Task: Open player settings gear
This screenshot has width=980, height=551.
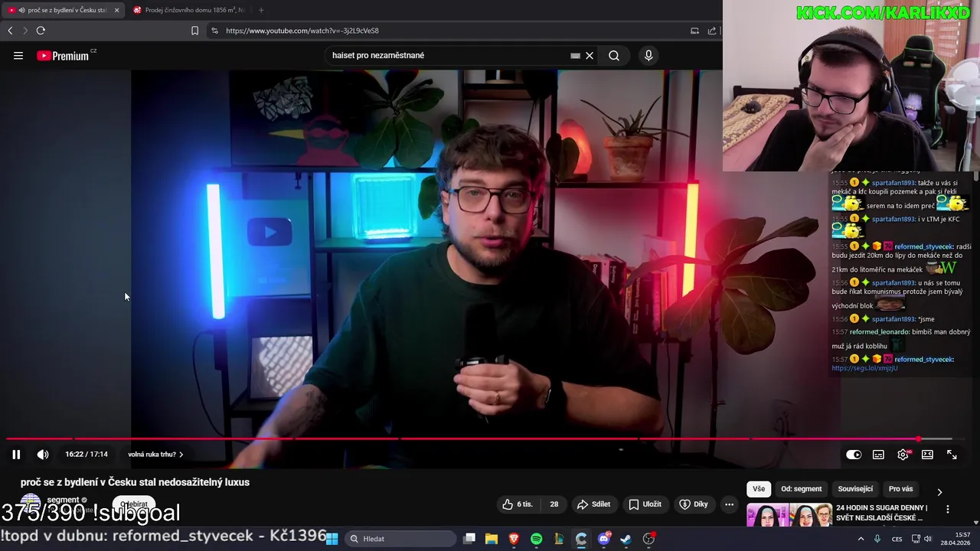Action: pyautogui.click(x=903, y=455)
